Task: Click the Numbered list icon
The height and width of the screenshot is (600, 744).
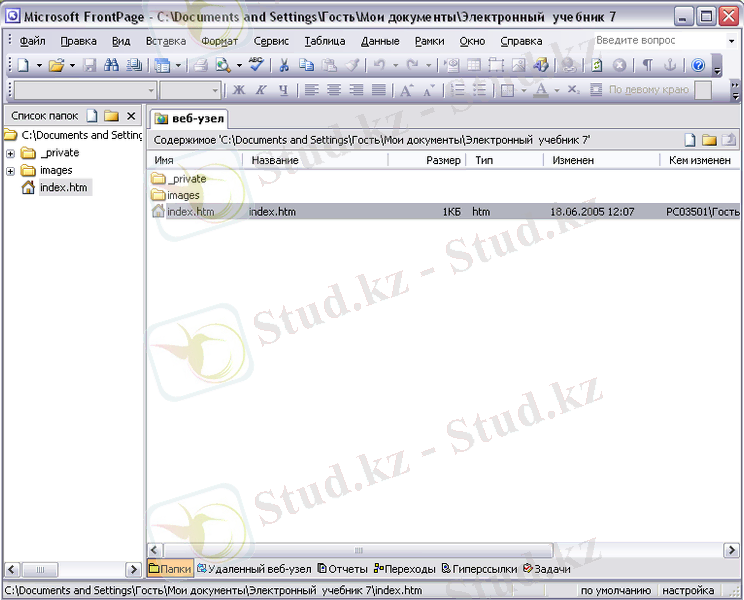Action: (x=457, y=90)
